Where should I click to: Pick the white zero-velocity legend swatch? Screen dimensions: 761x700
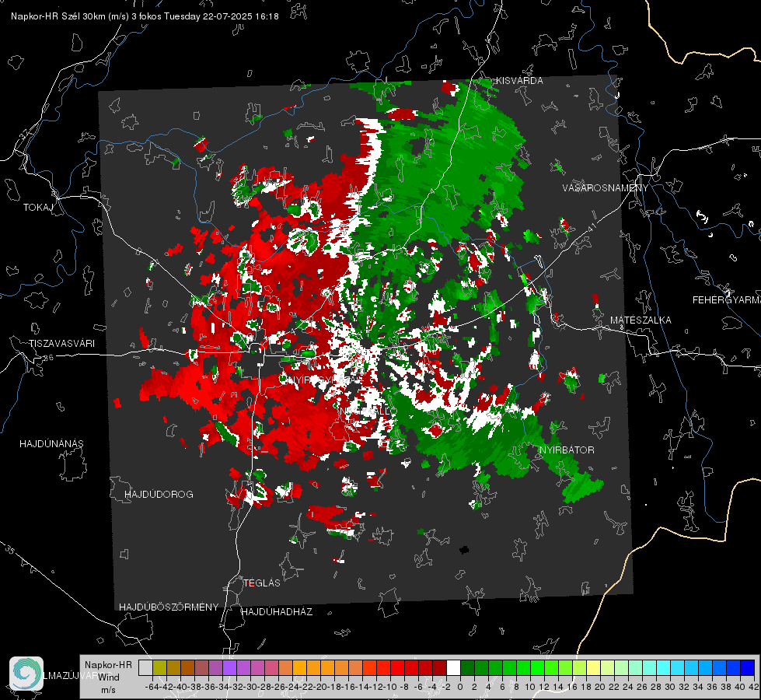click(453, 667)
